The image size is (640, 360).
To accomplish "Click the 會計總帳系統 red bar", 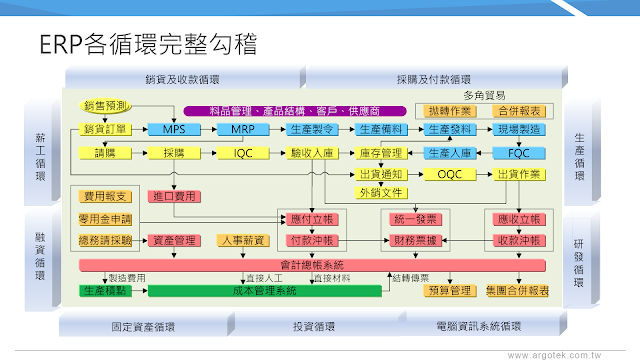I will pos(312,265).
